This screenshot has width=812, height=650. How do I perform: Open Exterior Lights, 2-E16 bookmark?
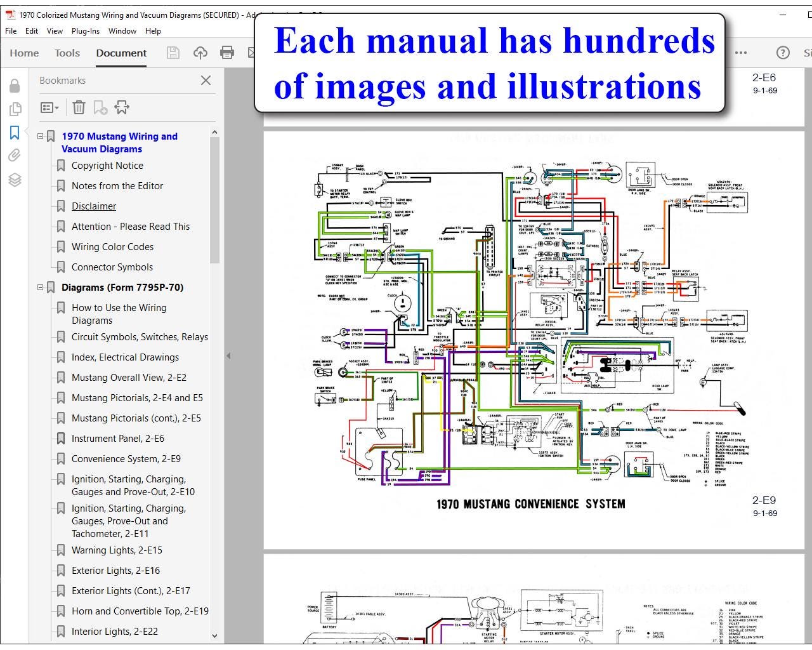pos(115,571)
